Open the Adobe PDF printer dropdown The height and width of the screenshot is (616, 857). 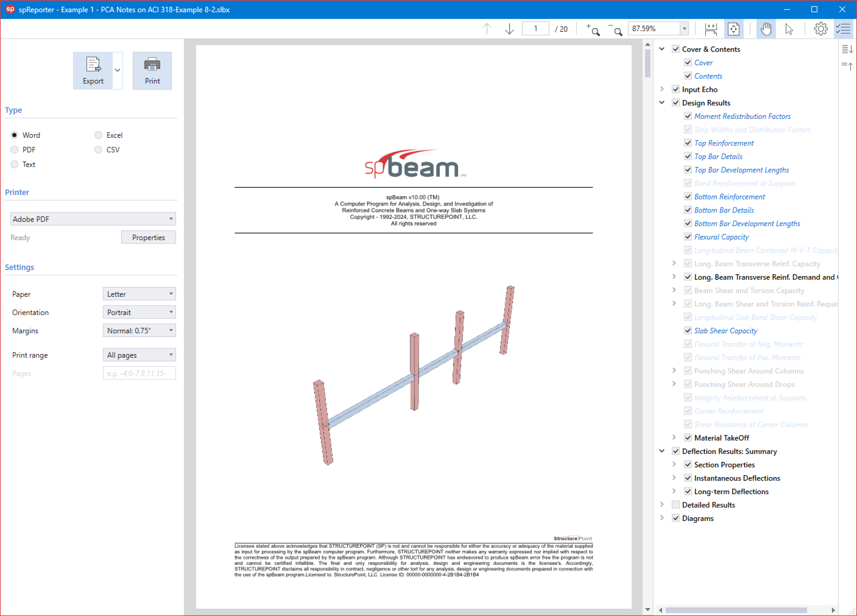(93, 219)
